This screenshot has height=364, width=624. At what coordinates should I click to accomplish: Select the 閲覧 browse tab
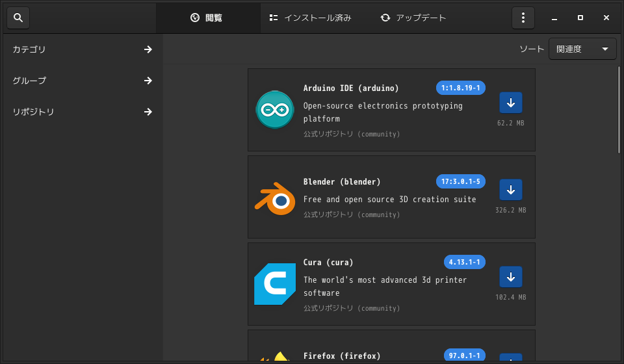point(207,18)
